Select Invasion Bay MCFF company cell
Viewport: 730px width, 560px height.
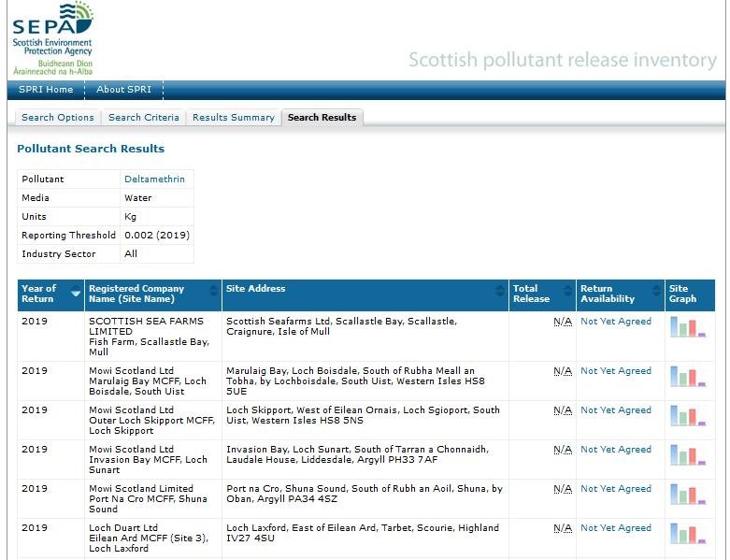[x=153, y=459]
